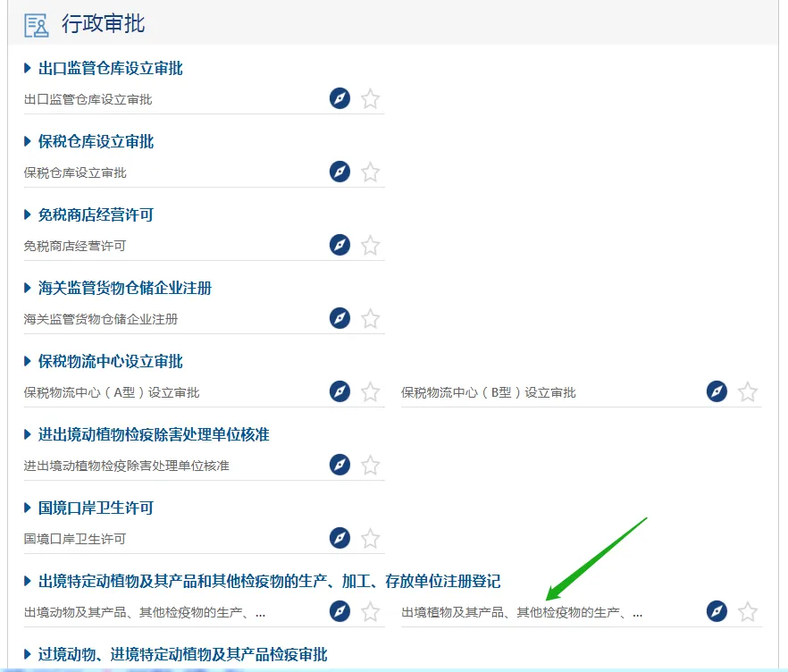Click the compass icon beside 免税商店经营许可

click(x=340, y=245)
